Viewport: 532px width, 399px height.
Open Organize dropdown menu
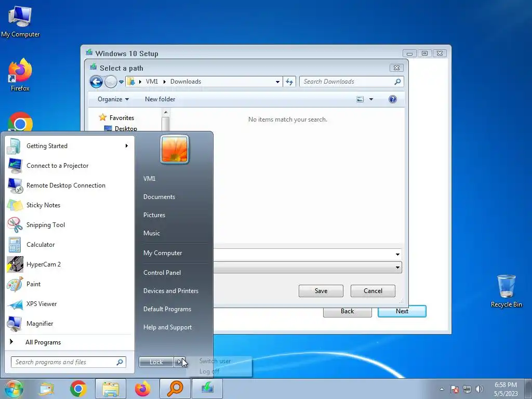[x=113, y=99]
